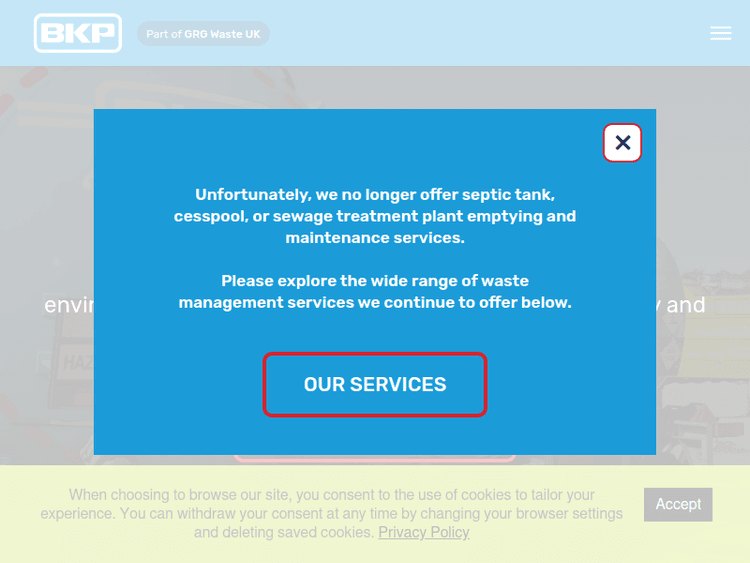
Task: Click the dimmed 'and' text right of popup
Action: [x=685, y=305]
